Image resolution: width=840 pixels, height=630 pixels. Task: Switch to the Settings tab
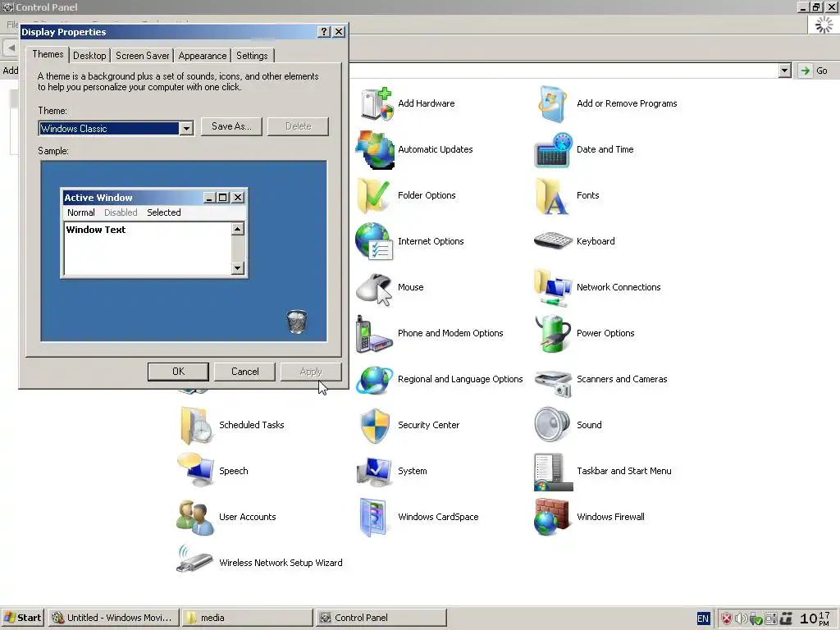252,56
